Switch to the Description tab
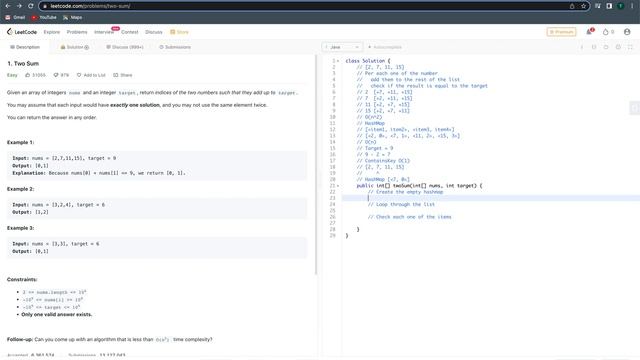640x360 pixels. click(25, 47)
